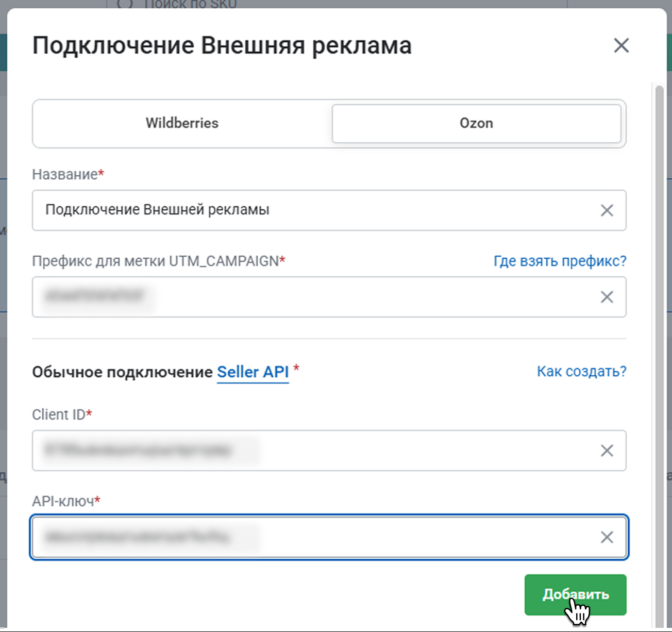Open the Где взять префикс? help link

(560, 261)
